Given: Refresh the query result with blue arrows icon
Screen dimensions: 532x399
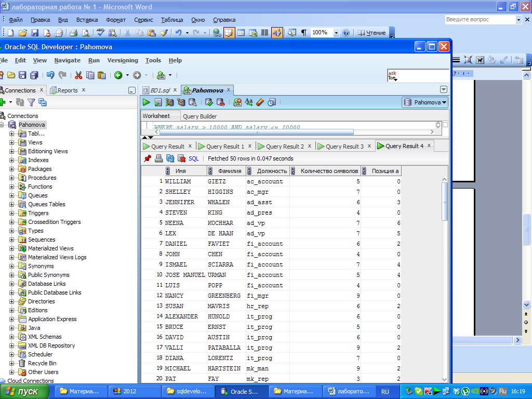Looking at the screenshot, I should click(x=170, y=158).
